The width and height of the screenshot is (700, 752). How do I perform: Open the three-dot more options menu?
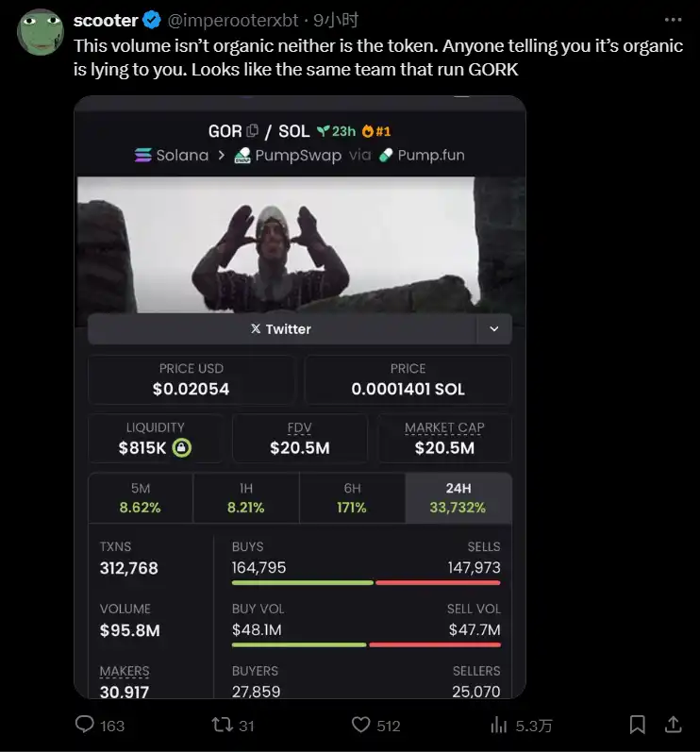tap(672, 20)
